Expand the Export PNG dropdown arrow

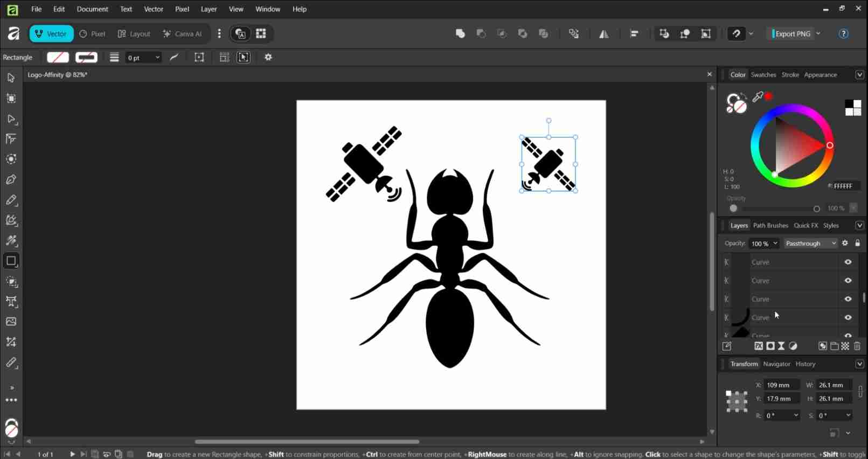tap(818, 33)
